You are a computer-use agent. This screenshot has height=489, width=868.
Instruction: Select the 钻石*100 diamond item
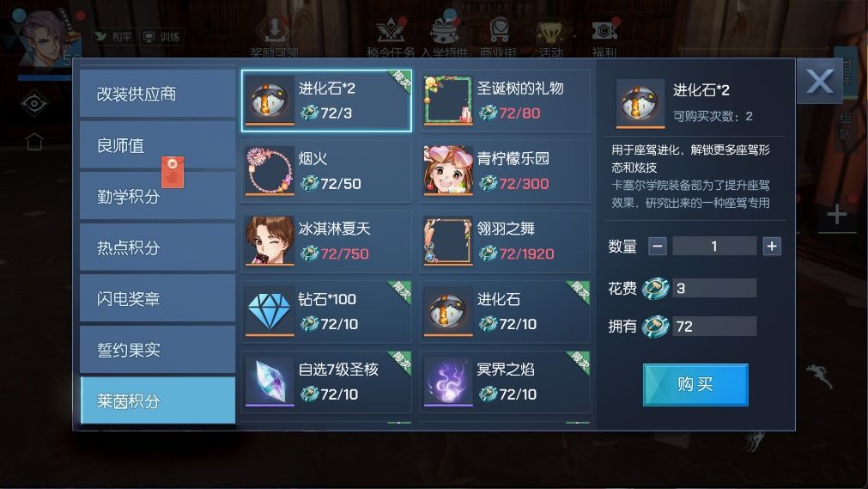[326, 312]
